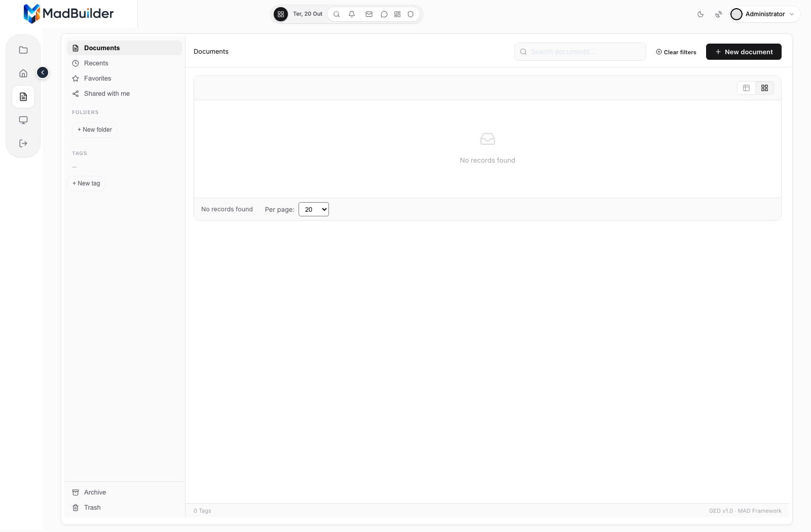The image size is (811, 532).
Task: Open the Trash section
Action: point(124,508)
